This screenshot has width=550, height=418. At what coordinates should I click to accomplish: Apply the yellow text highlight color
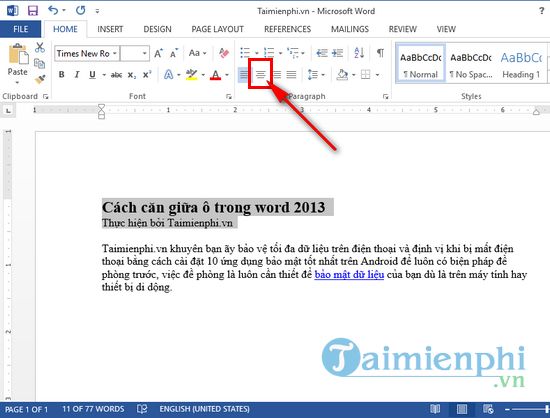click(x=191, y=75)
